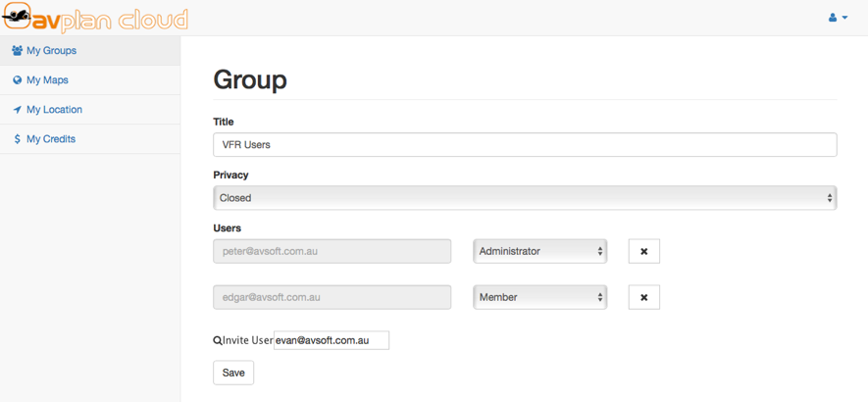Focus the Invite User email field
The image size is (868, 402).
click(331, 341)
